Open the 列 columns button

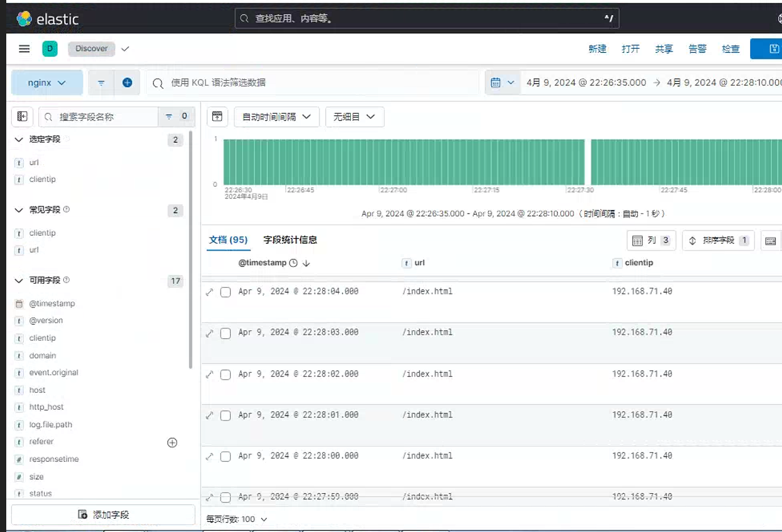click(651, 241)
